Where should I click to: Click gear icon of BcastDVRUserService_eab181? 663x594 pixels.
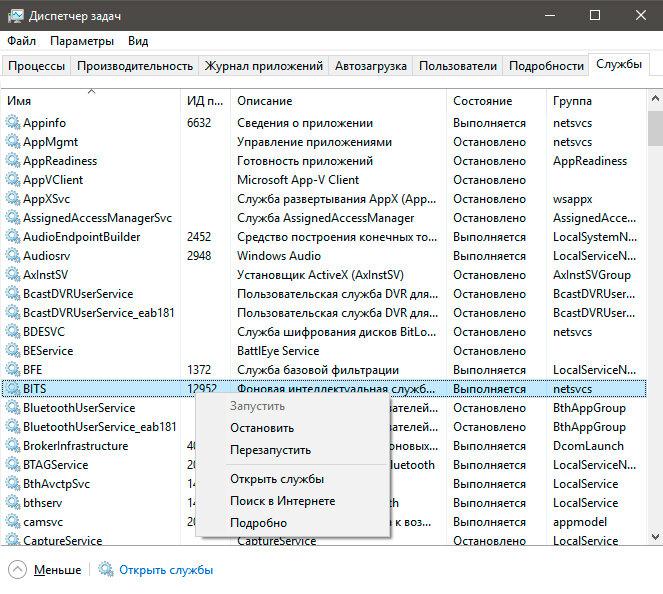click(13, 313)
